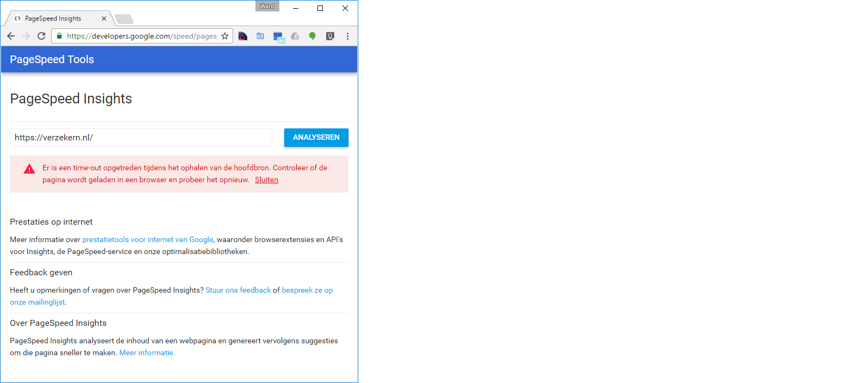The height and width of the screenshot is (383, 868).
Task: Go back to the previous page
Action: click(x=11, y=36)
